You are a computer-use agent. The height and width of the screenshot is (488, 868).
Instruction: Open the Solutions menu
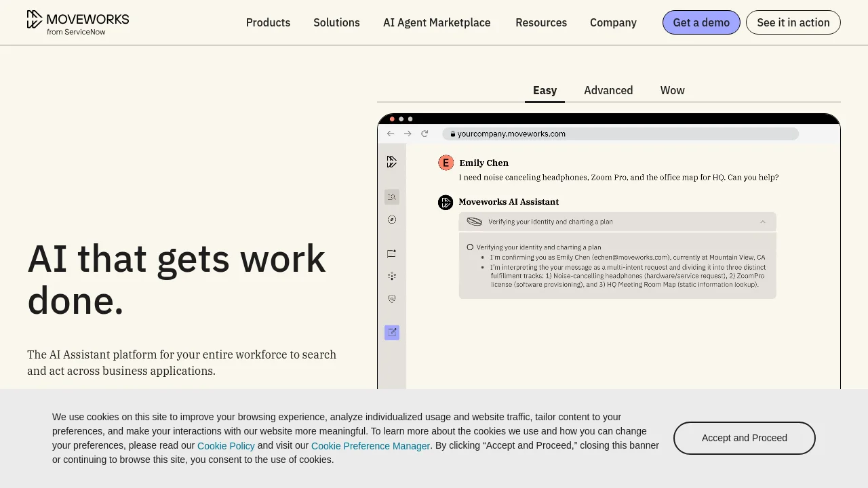pos(336,22)
